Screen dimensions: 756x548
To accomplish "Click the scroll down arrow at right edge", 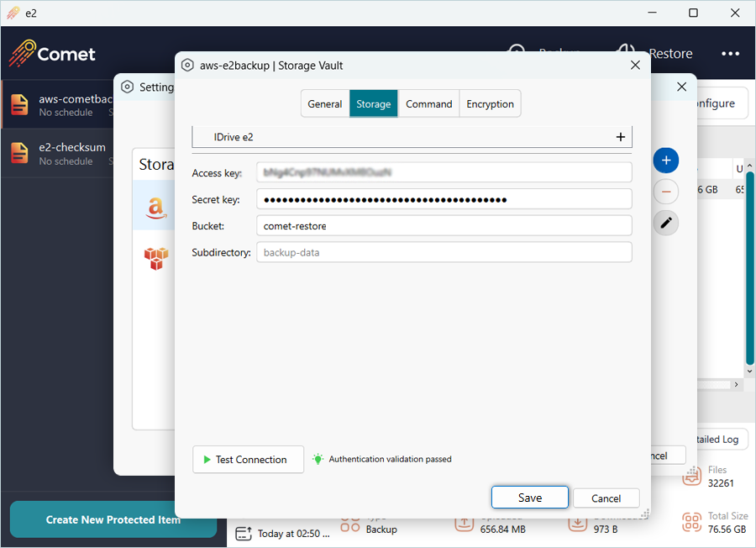I will [750, 371].
